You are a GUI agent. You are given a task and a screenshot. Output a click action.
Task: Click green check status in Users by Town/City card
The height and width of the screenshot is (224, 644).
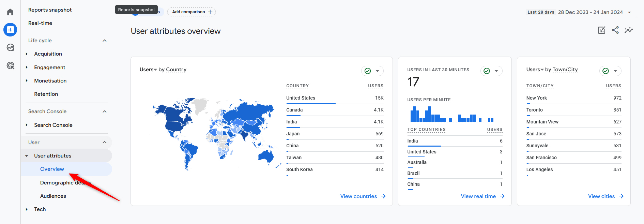(x=605, y=71)
